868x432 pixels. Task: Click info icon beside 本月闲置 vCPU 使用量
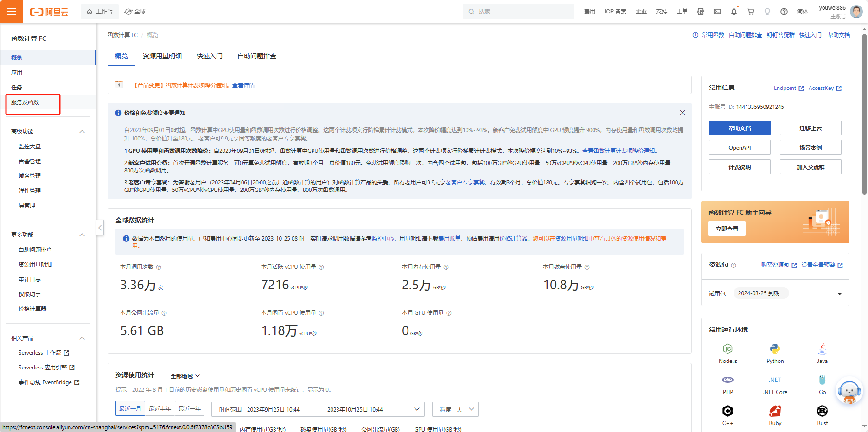pos(321,313)
